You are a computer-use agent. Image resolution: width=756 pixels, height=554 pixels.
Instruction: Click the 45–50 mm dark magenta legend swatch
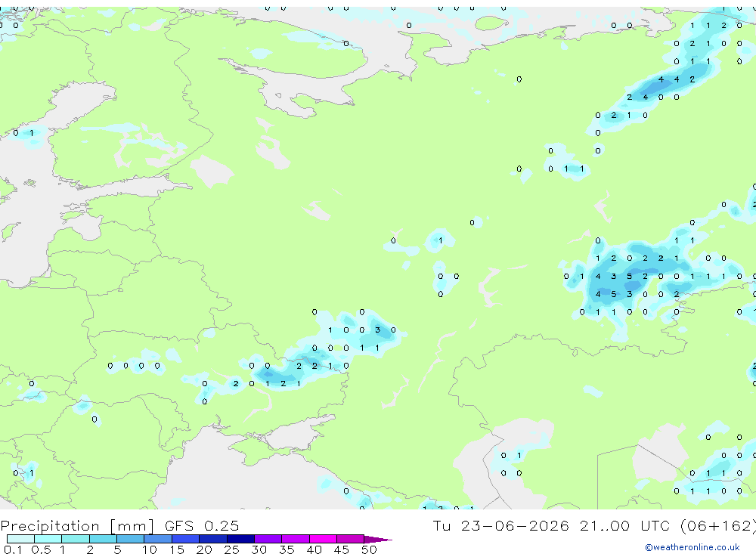351,539
